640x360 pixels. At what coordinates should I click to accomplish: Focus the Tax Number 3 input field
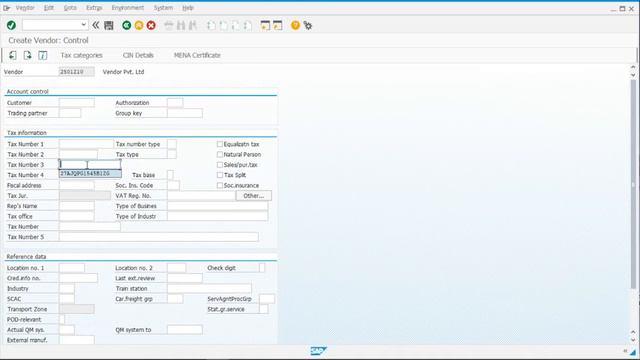pyautogui.click(x=90, y=164)
